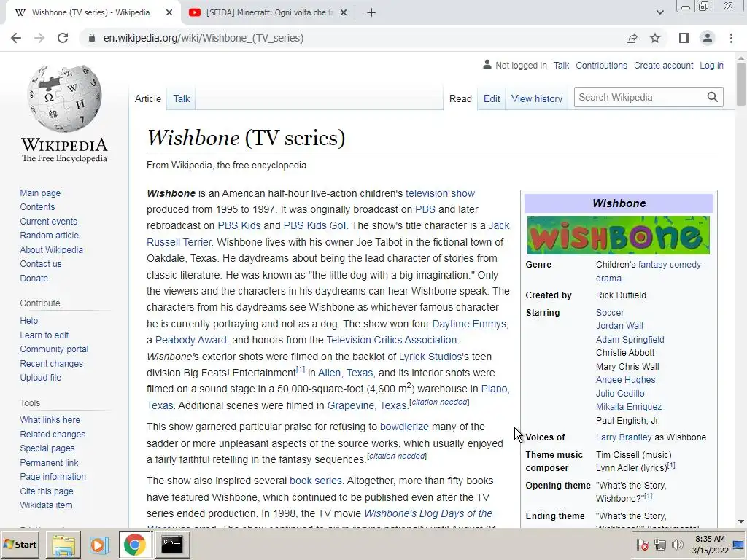
Task: Close the Wishbone Wikipedia tab
Action: point(169,13)
